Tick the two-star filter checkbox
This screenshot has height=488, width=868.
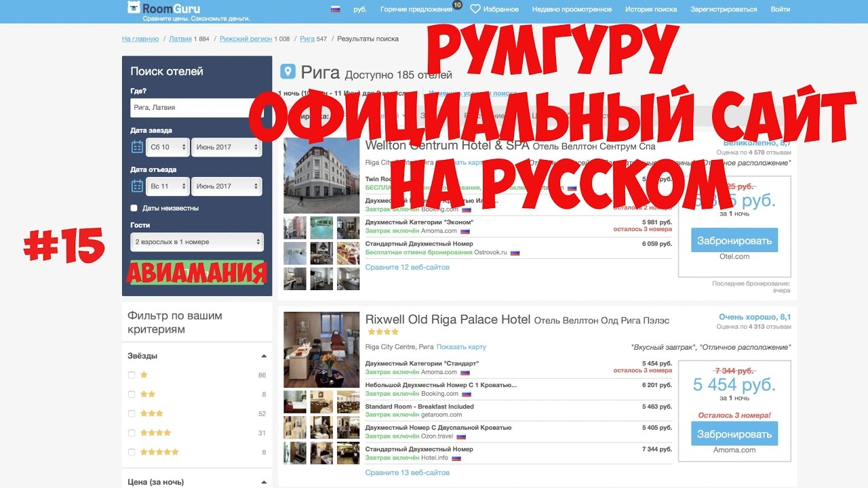pos(132,394)
